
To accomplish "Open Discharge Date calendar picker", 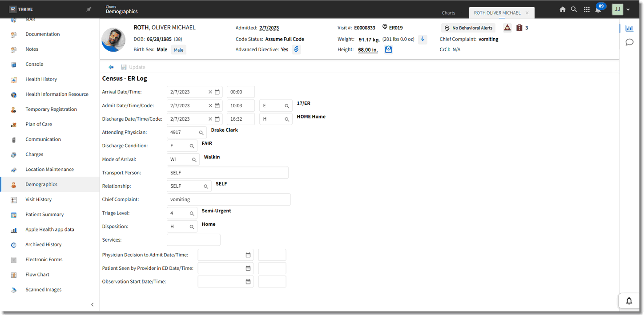I will click(x=217, y=119).
